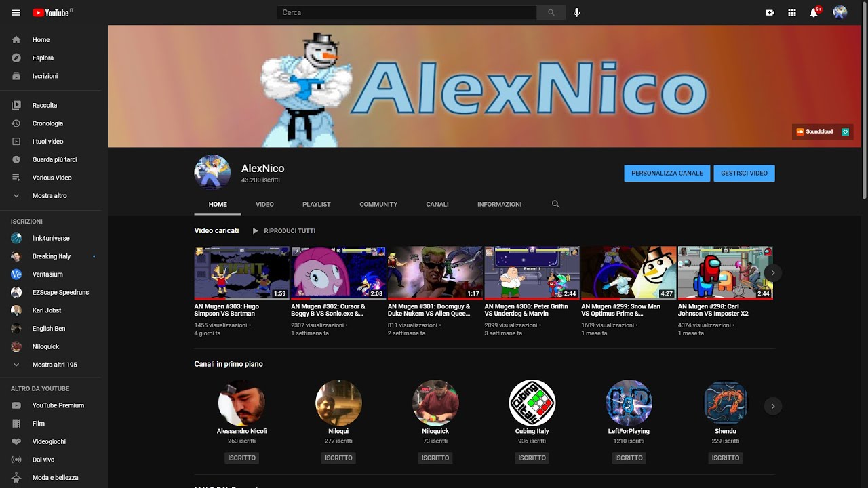Open Shendu featured channel avatar
Viewport: 868px width, 488px height.
[x=726, y=403]
